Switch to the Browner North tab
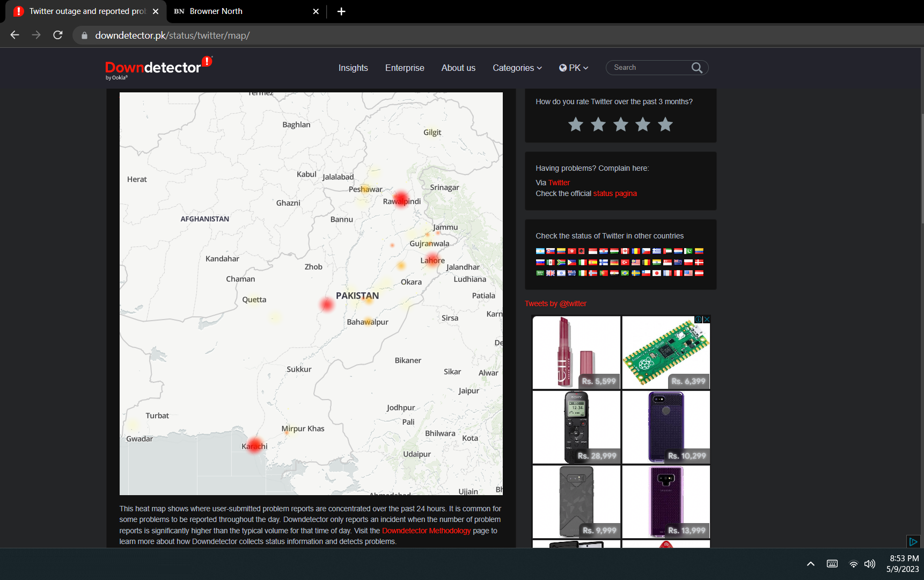924x580 pixels. [x=247, y=11]
